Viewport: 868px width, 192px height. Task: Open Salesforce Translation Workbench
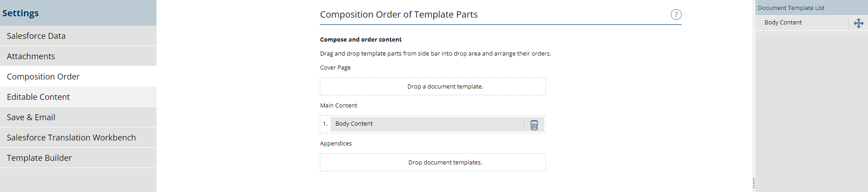click(71, 137)
